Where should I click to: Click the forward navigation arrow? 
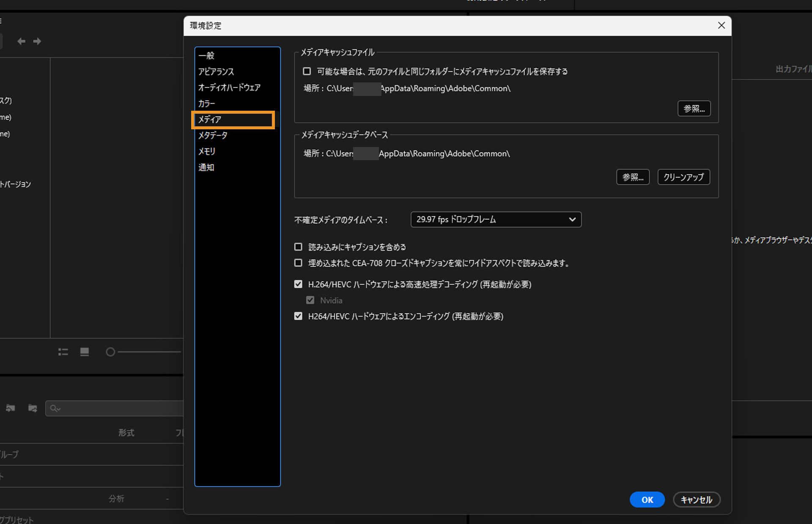(x=37, y=41)
